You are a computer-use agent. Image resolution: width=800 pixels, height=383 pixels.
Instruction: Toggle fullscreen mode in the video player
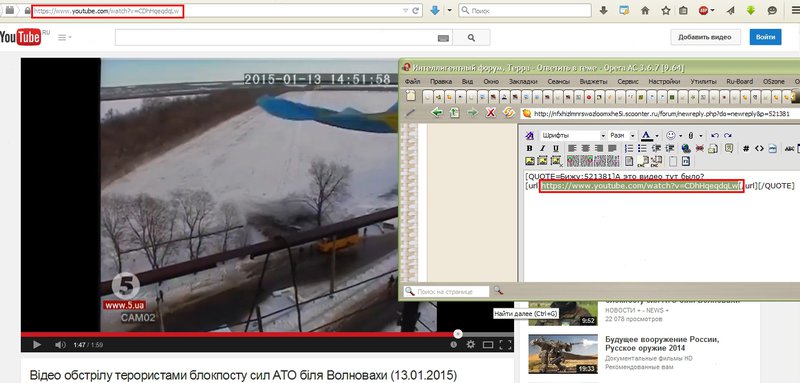505,345
